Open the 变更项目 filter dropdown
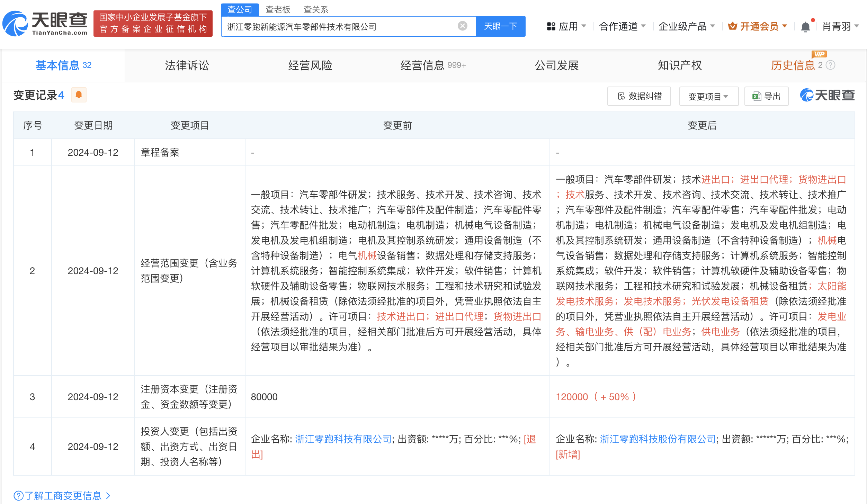The image size is (867, 504). [x=708, y=96]
